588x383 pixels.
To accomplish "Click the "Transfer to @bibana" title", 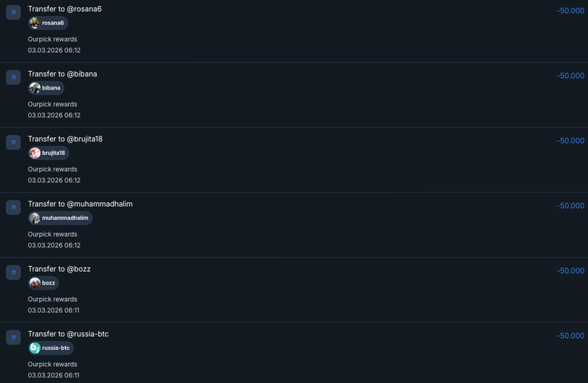I will 63,74.
